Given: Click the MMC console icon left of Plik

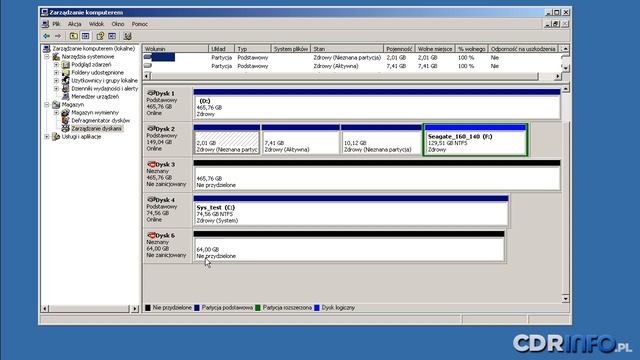Looking at the screenshot, I should (x=45, y=24).
